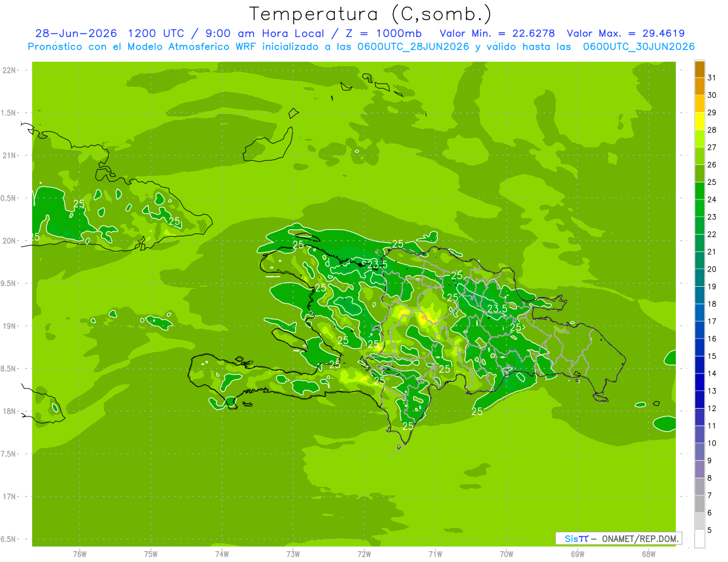Click '0600UTC_30JUN2026' valid-until time

coord(639,47)
